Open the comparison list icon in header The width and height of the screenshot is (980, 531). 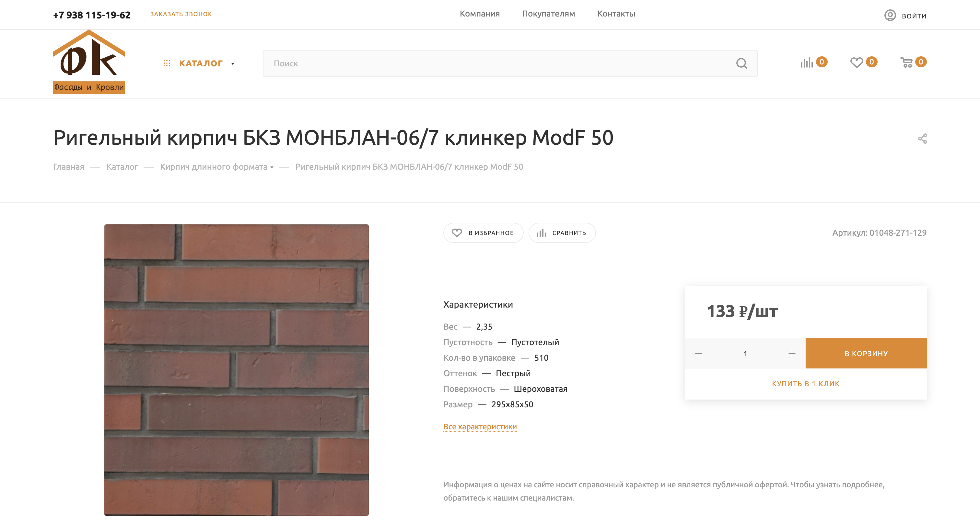[807, 62]
